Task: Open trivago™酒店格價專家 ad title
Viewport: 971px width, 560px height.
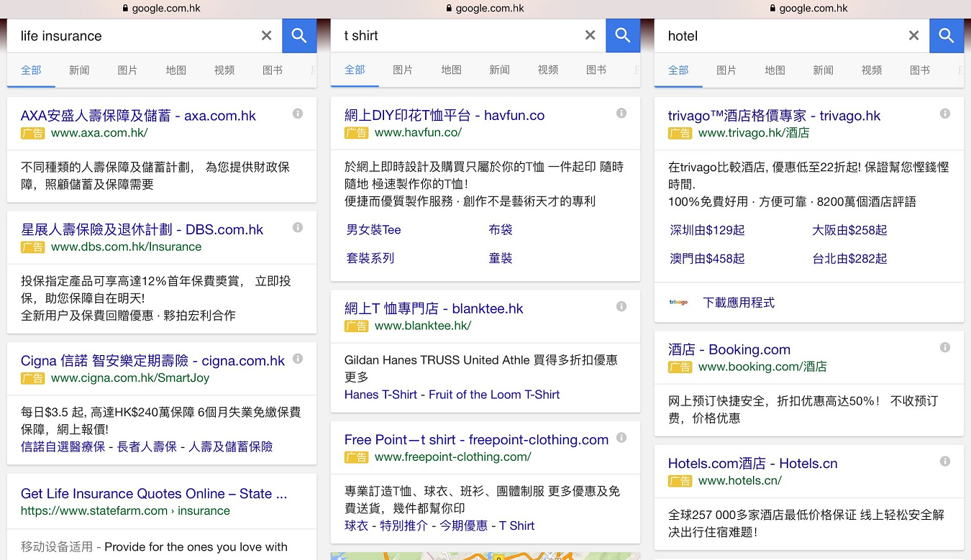Action: [x=774, y=116]
